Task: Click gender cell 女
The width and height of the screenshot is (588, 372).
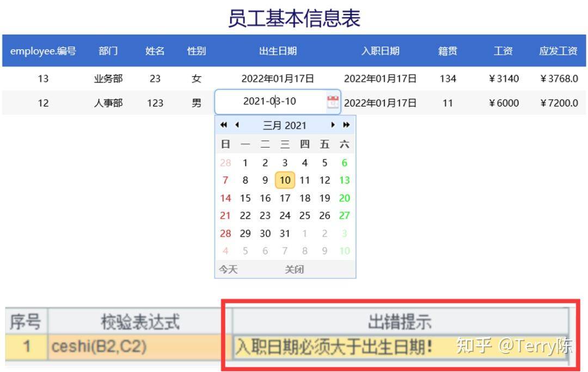Action: tap(197, 78)
